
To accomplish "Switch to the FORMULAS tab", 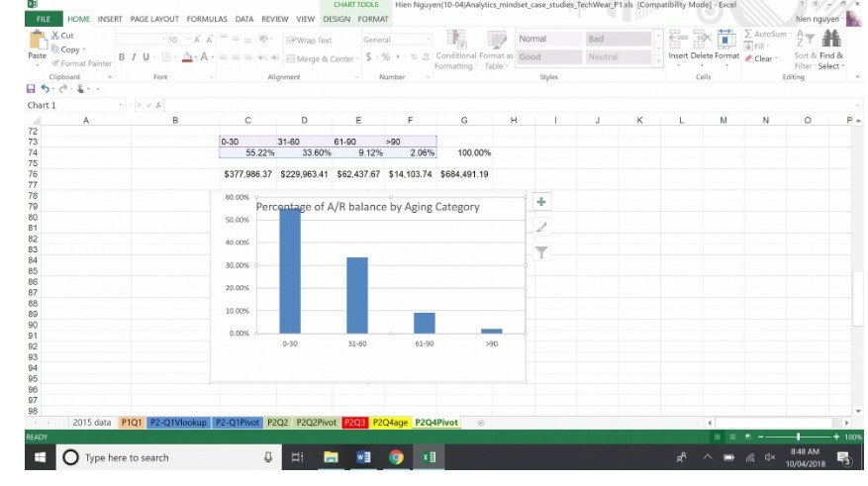I will [x=207, y=19].
